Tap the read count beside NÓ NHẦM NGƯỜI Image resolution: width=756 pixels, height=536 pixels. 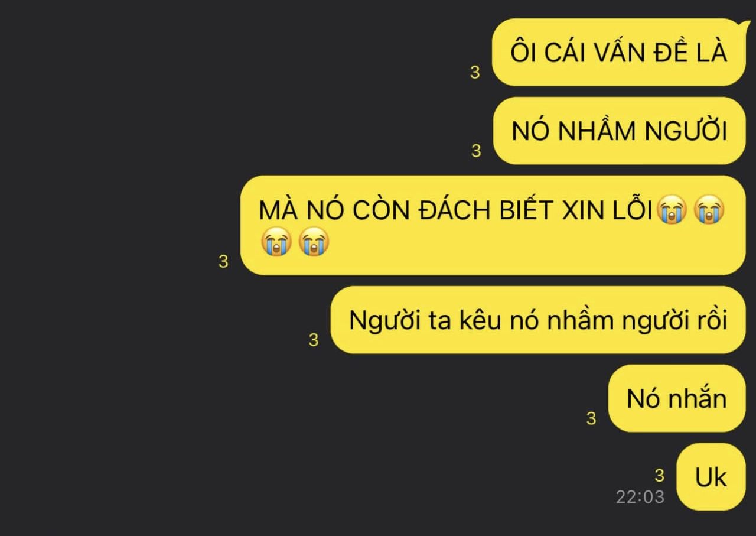pos(476,151)
